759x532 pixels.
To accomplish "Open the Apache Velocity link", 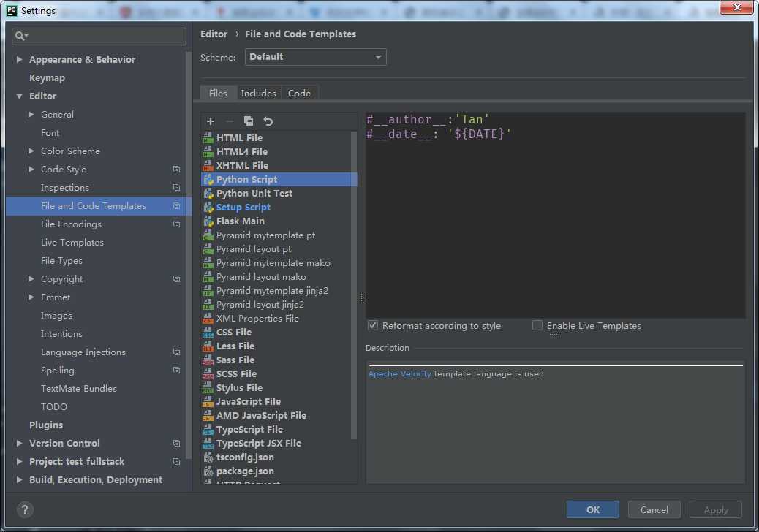I will (x=399, y=374).
